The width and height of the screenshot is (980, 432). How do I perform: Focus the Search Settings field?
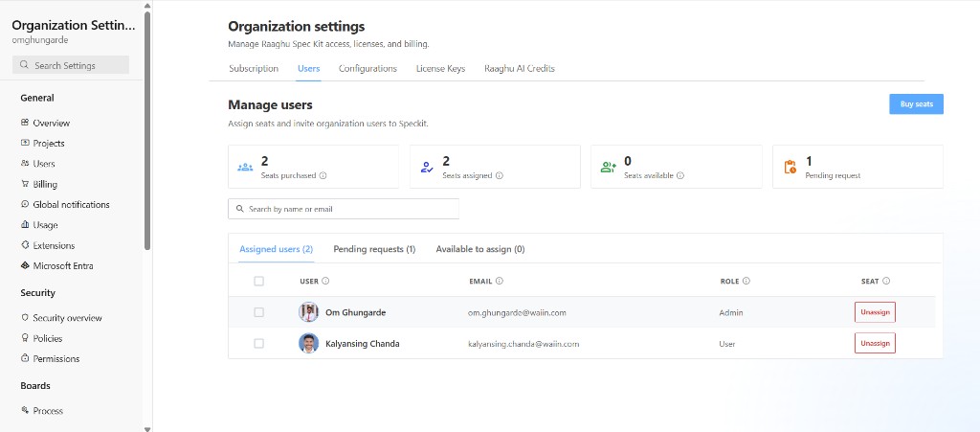pyautogui.click(x=71, y=65)
